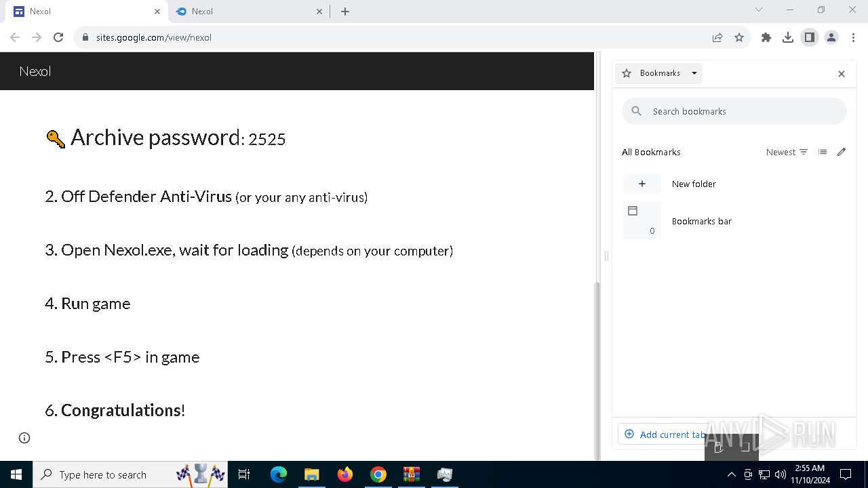Click the volume speaker tray icon
This screenshot has width=868, height=488.
(781, 474)
